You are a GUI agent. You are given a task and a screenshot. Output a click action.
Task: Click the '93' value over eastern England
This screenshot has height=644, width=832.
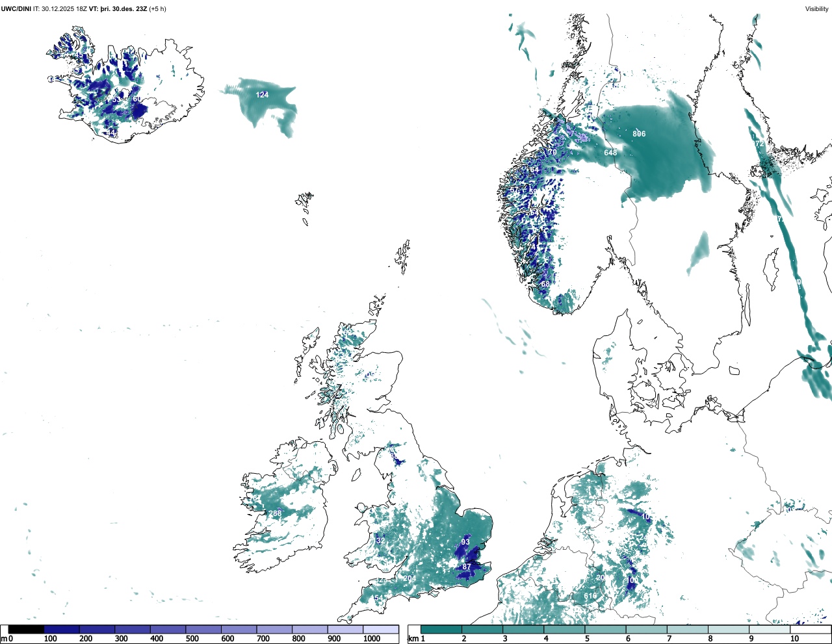pos(465,542)
